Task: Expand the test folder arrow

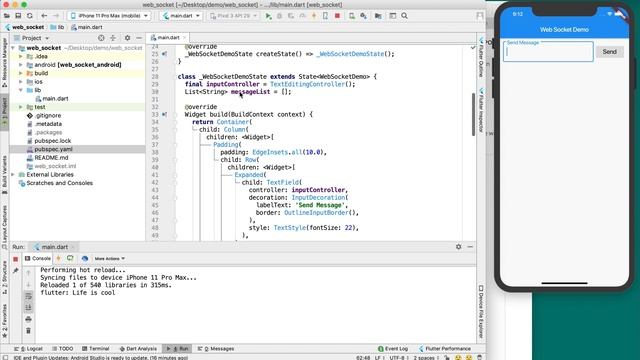Action: (21, 107)
